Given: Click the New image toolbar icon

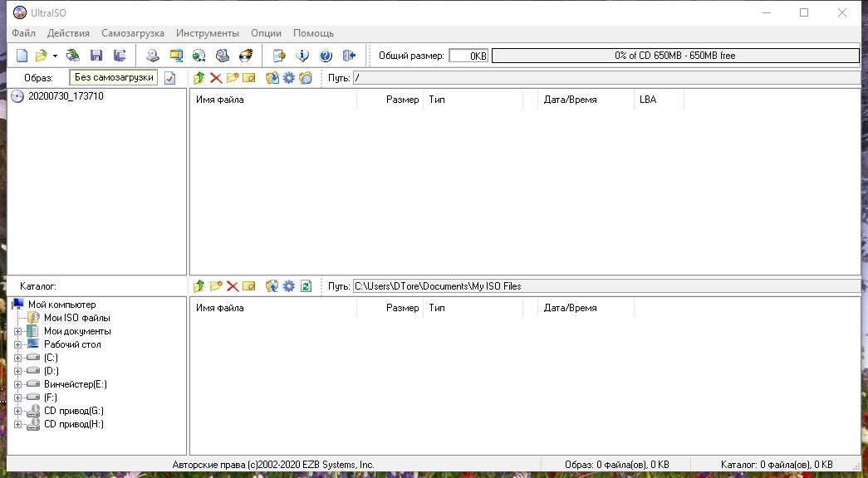Looking at the screenshot, I should (22, 56).
